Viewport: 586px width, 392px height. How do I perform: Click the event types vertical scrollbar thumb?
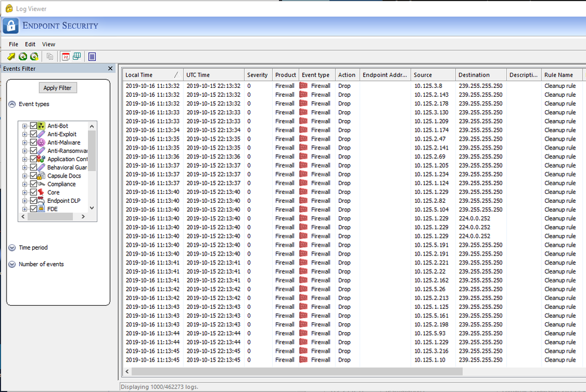(92, 151)
